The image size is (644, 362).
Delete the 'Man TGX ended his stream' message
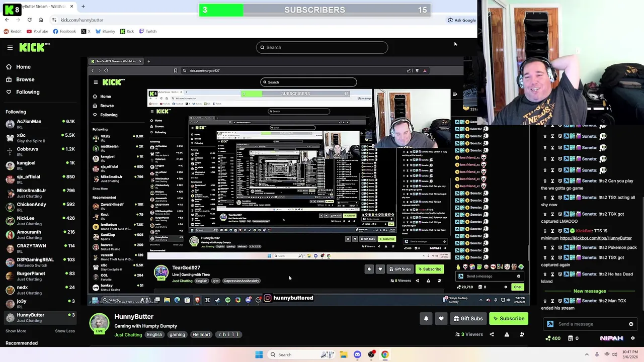545,301
